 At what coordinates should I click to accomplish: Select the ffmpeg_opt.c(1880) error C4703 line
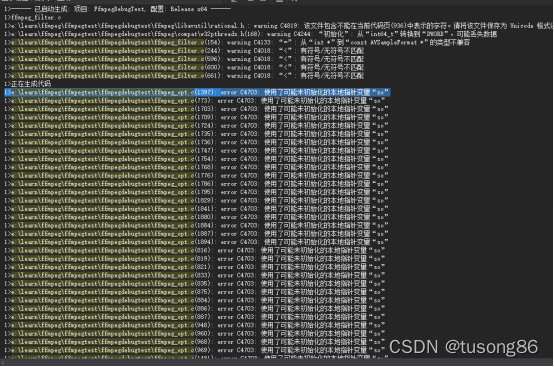coord(196,217)
